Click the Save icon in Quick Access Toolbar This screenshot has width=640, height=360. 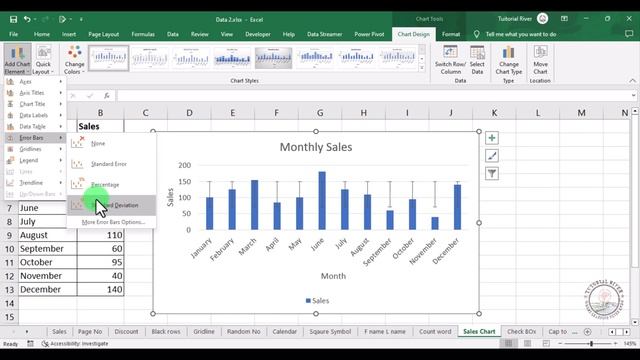[13, 19]
